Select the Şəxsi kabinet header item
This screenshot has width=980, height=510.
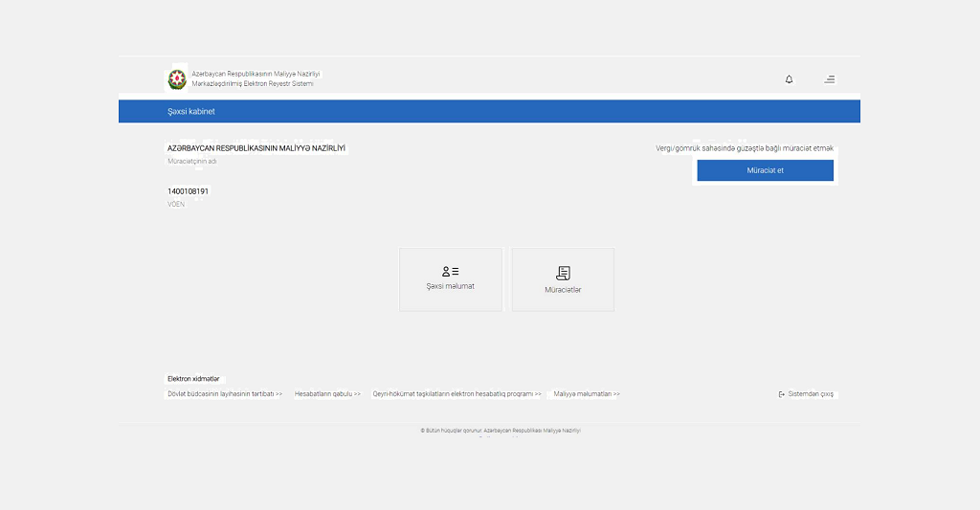(x=191, y=111)
